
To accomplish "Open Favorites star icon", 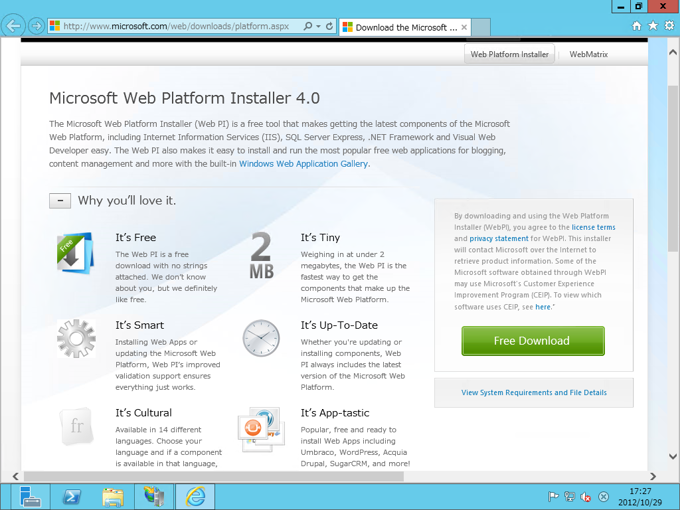I will tap(653, 26).
